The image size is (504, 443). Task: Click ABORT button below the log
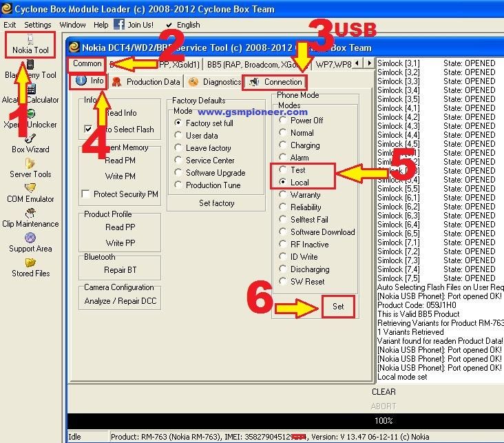(384, 406)
